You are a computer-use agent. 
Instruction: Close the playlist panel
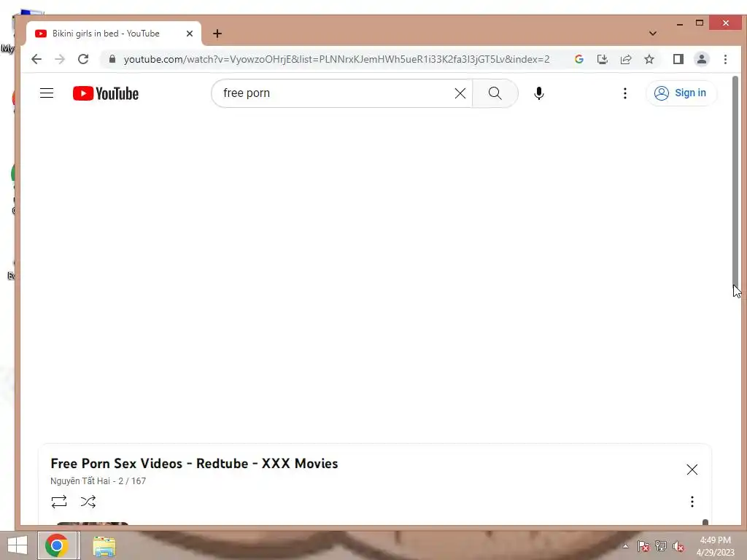(x=692, y=470)
